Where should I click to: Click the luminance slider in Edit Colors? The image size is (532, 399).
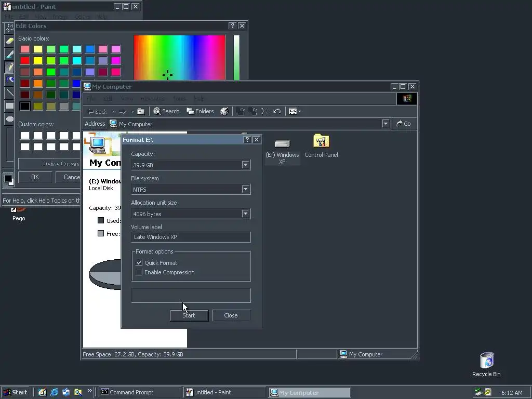[x=236, y=58]
